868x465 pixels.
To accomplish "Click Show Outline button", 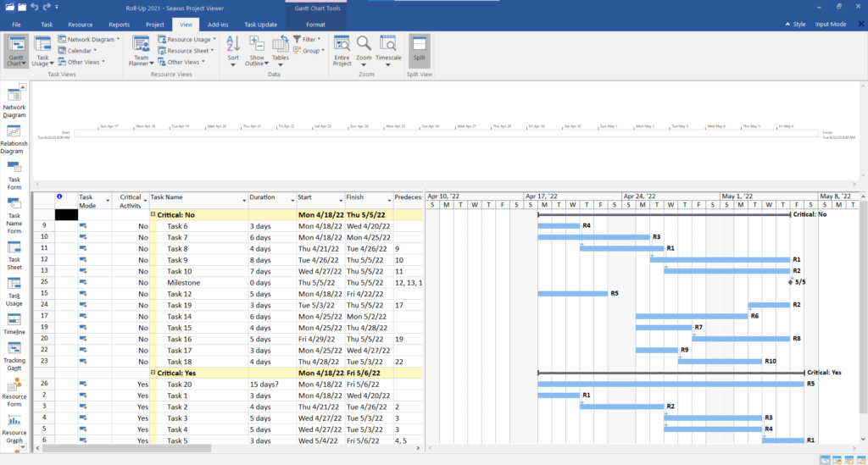I will pyautogui.click(x=257, y=51).
